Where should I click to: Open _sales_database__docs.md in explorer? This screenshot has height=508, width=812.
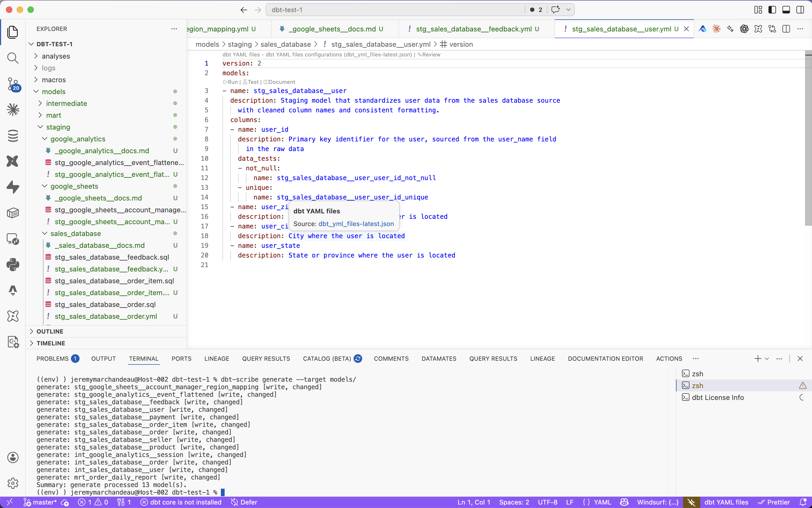[x=99, y=245]
